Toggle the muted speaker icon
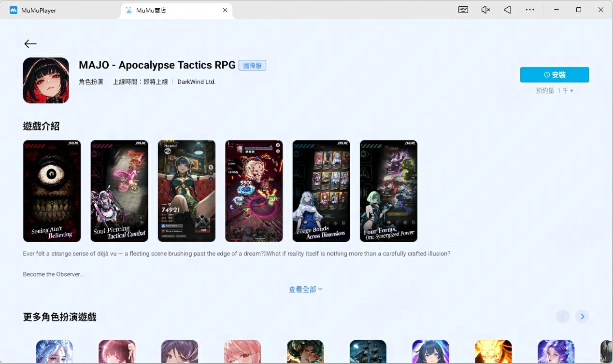Image resolution: width=613 pixels, height=364 pixels. 485,10
